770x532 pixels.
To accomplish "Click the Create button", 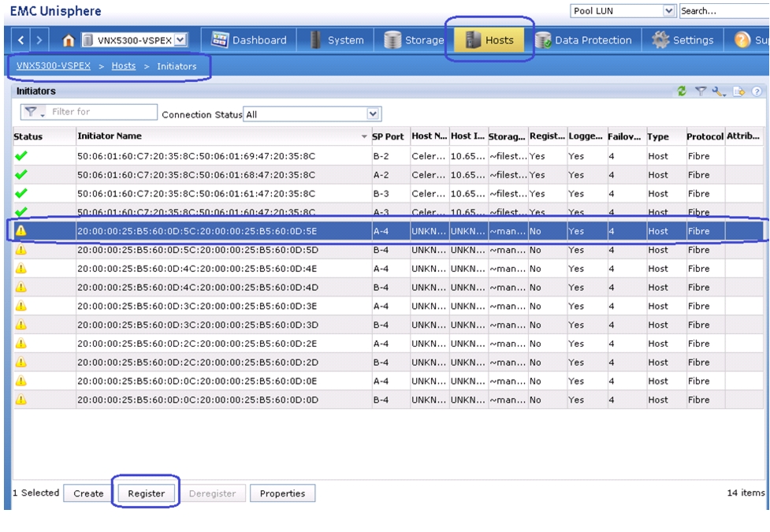I will 88,493.
